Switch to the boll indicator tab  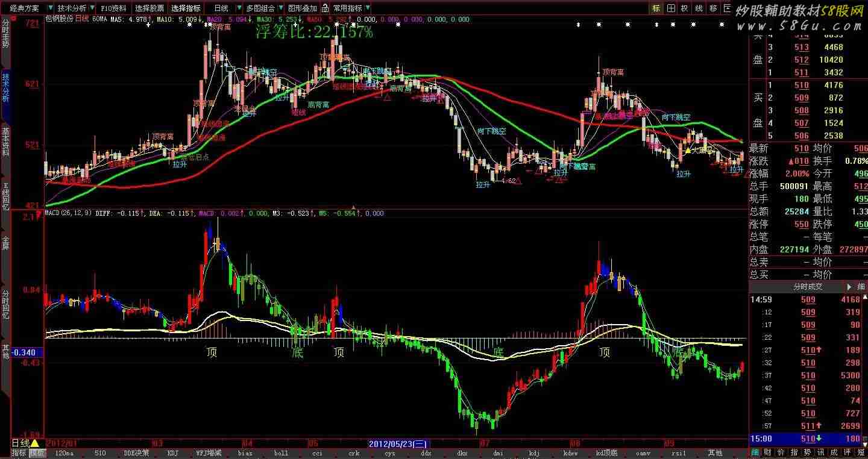click(281, 453)
